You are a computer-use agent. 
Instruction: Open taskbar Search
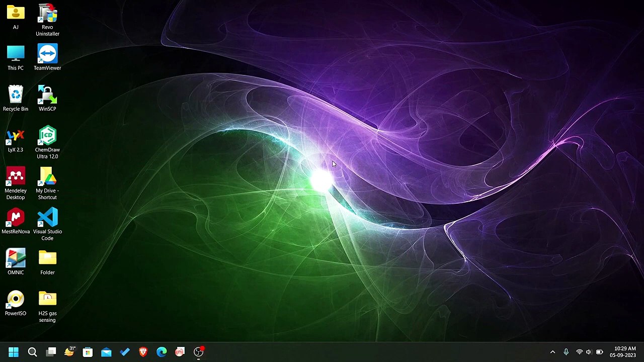[x=32, y=352]
